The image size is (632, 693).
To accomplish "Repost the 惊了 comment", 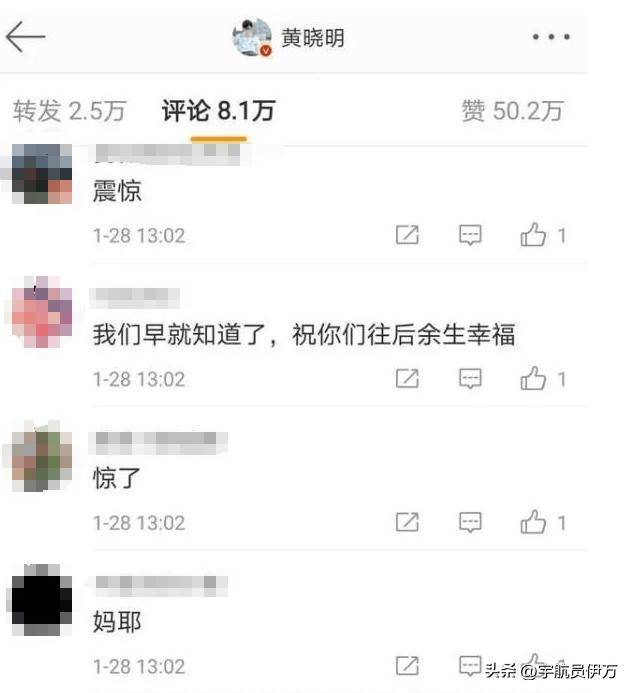I will coord(407,522).
